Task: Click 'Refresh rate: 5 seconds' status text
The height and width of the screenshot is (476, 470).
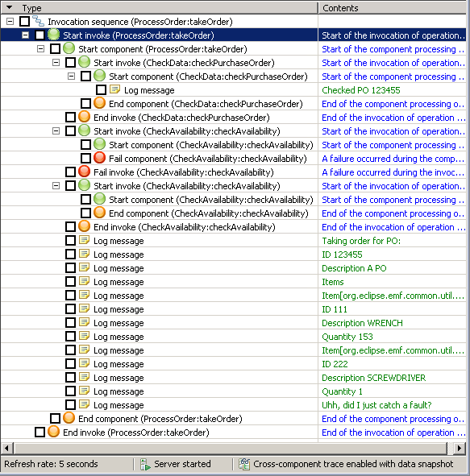Action: click(x=51, y=464)
